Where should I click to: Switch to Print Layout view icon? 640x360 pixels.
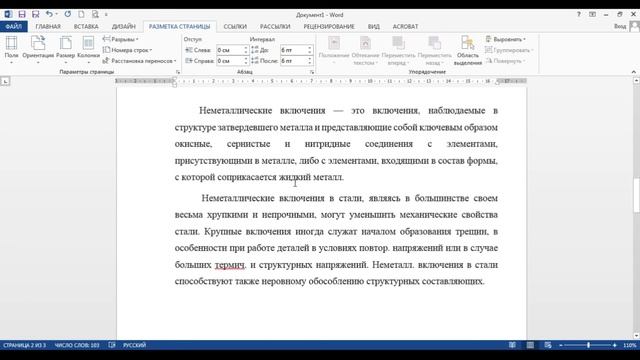tap(530, 345)
